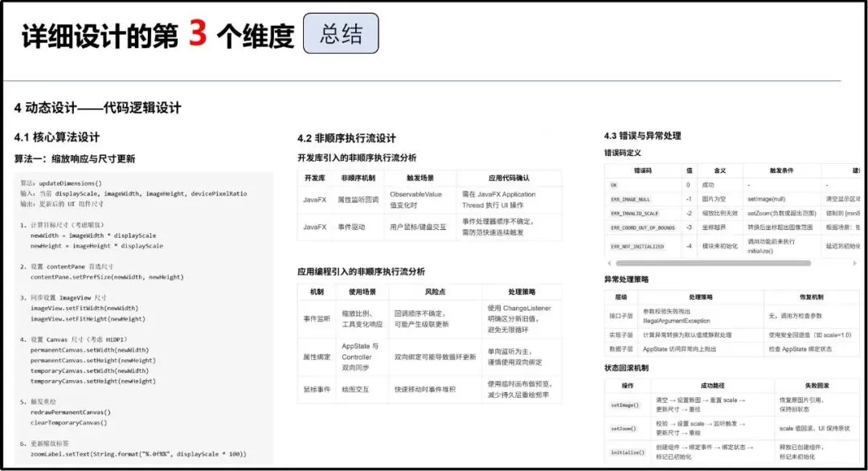The width and height of the screenshot is (868, 471).
Task: Click the contentPane.setPrefSize(newWidth, newHeight) line
Action: pyautogui.click(x=107, y=276)
